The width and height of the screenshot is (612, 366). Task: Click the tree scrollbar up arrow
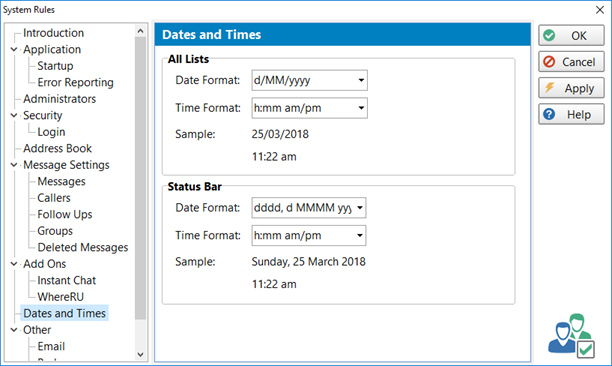[141, 31]
